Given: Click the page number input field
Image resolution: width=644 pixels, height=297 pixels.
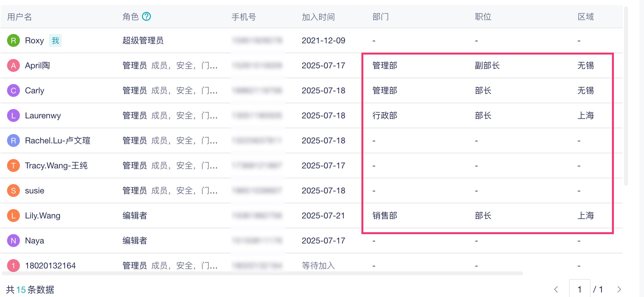Looking at the screenshot, I should [579, 289].
